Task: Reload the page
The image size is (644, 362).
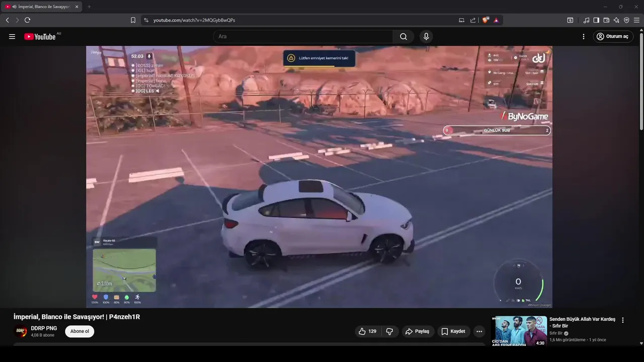Action: [27, 20]
